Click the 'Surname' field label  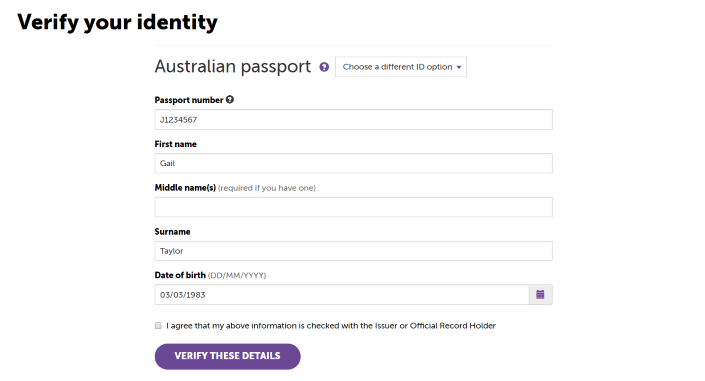173,232
